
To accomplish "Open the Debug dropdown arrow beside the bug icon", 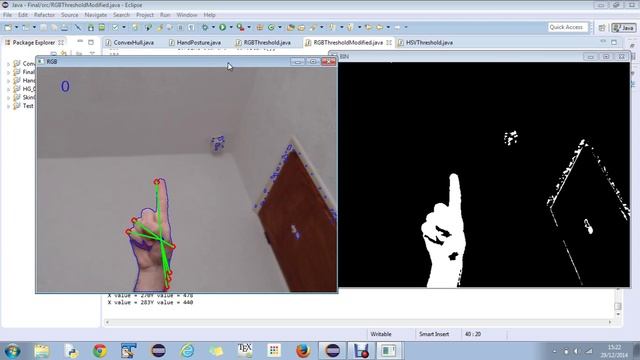I will pyautogui.click(x=213, y=27).
